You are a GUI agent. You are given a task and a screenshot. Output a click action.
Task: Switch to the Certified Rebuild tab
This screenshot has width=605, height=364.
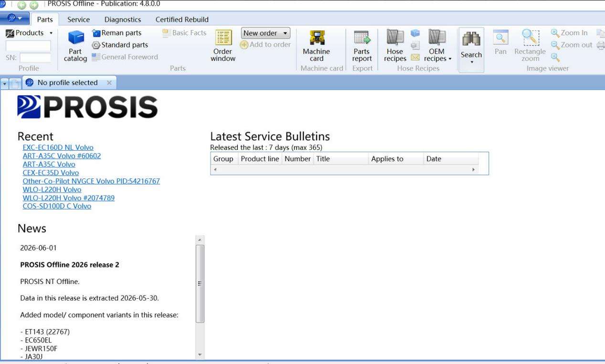pos(182,20)
